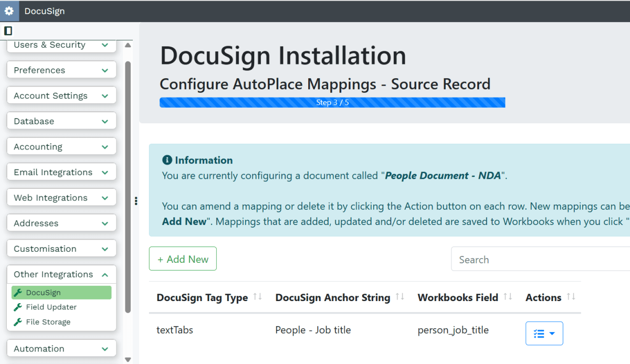Click the Information circle icon
This screenshot has width=630, height=364.
tap(167, 160)
